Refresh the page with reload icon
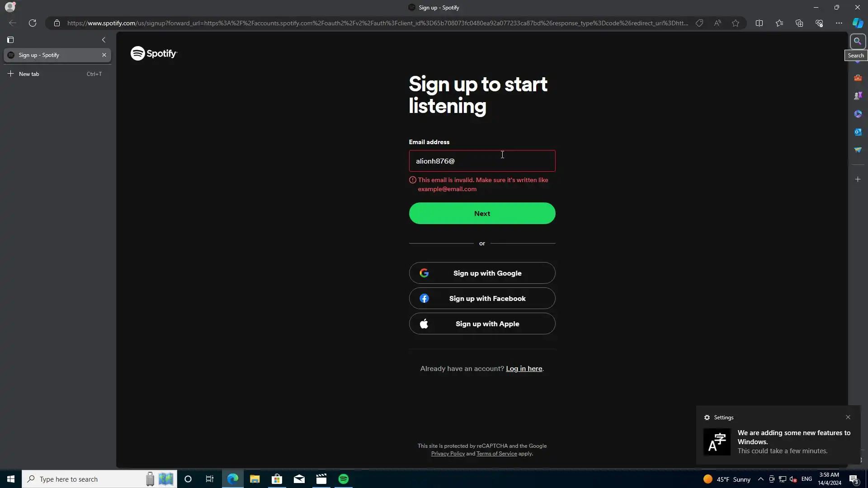Viewport: 868px width, 488px height. click(x=33, y=23)
